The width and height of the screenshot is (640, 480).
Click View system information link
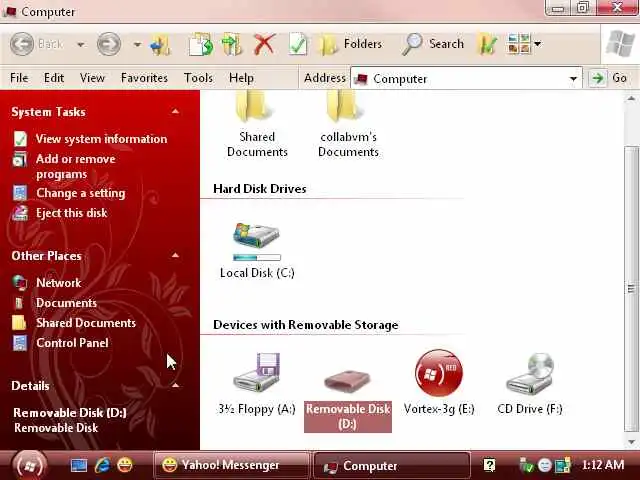(x=101, y=139)
